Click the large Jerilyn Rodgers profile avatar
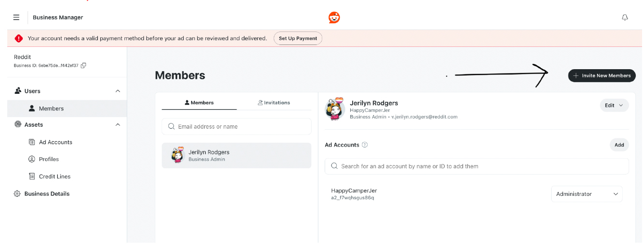The height and width of the screenshot is (252, 644). coord(334,109)
